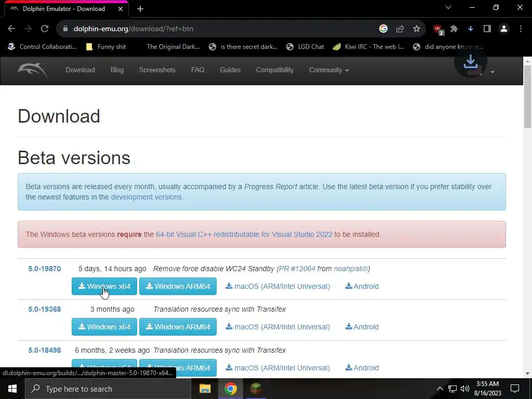Viewport: 532px width, 399px height.
Task: Download Windows ARM64 build for 5.0-19870
Action: 178,286
